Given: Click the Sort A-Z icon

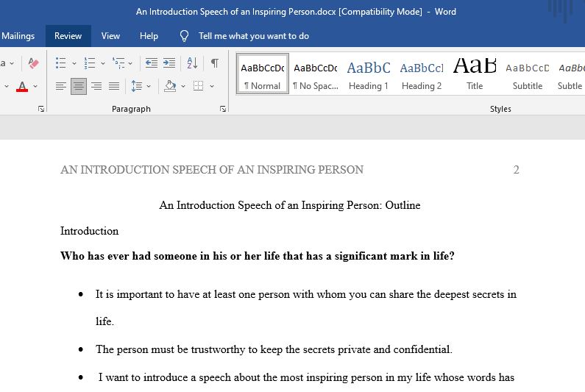Looking at the screenshot, I should pyautogui.click(x=192, y=63).
